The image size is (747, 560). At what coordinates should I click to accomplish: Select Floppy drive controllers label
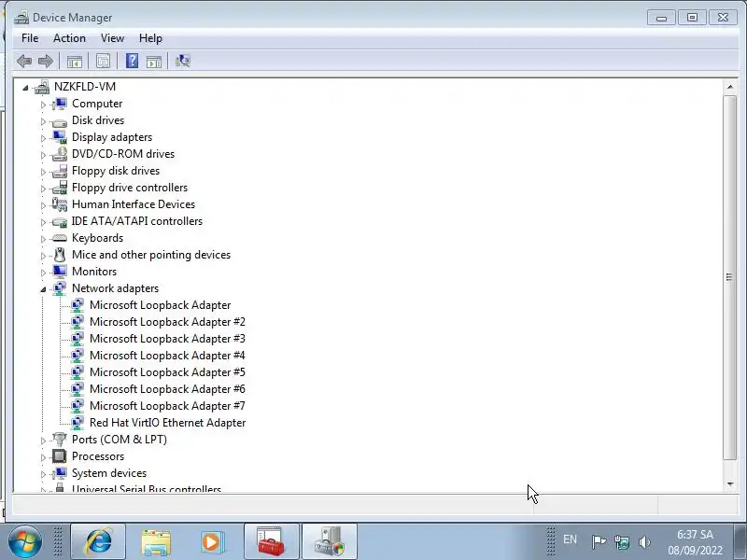(130, 188)
